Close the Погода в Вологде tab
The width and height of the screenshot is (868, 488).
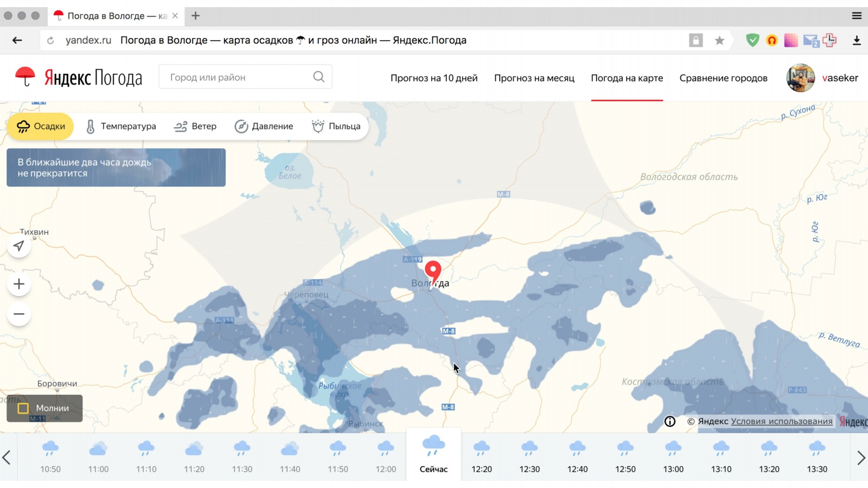tap(175, 16)
